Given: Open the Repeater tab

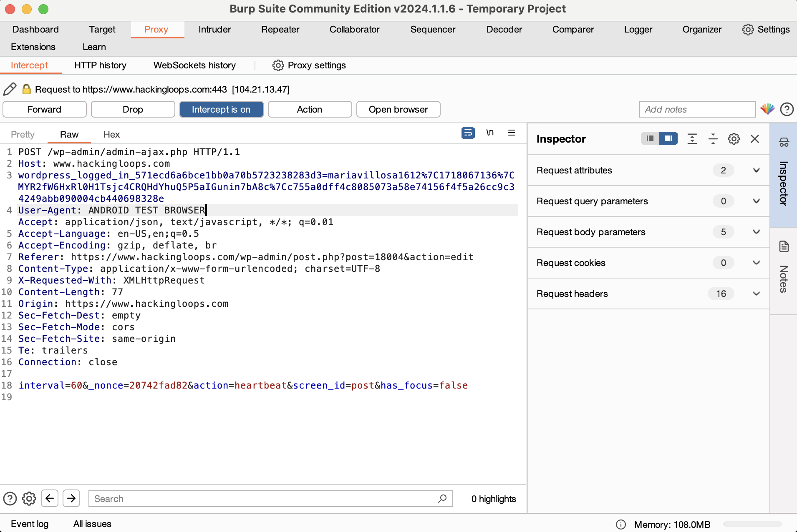Looking at the screenshot, I should click(280, 30).
